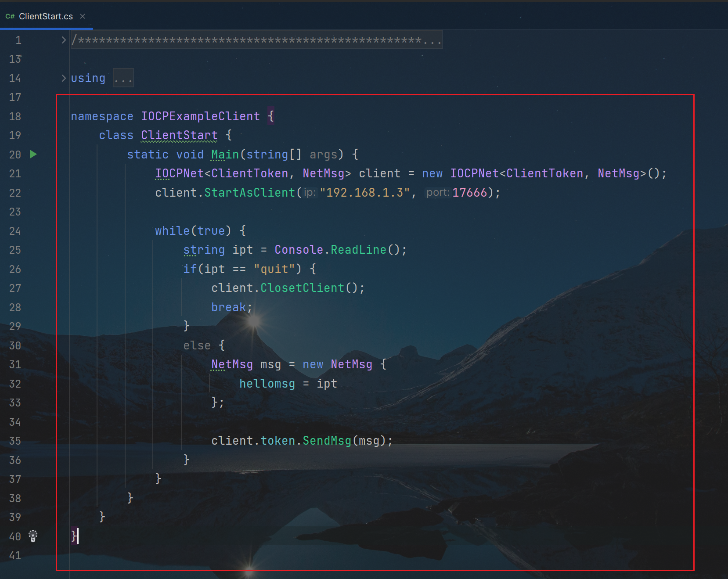Click the ip: parameter hint
Image resolution: width=728 pixels, height=579 pixels.
[x=310, y=193]
